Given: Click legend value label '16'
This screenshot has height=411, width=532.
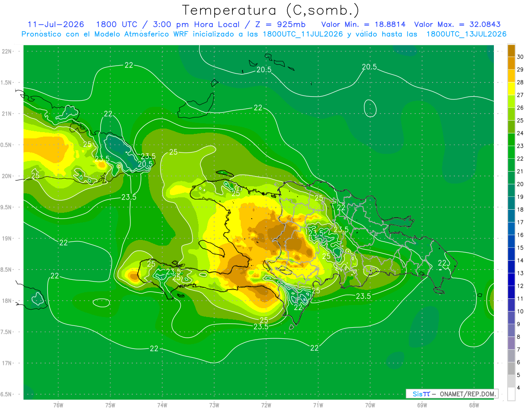Looking at the screenshot, I should click(x=520, y=235).
